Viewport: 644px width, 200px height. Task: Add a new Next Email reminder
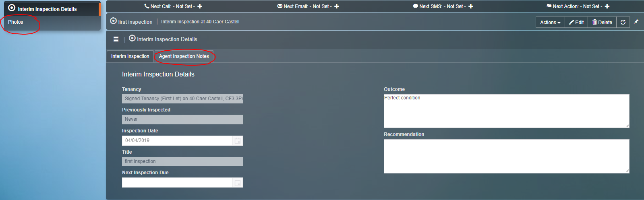[337, 6]
